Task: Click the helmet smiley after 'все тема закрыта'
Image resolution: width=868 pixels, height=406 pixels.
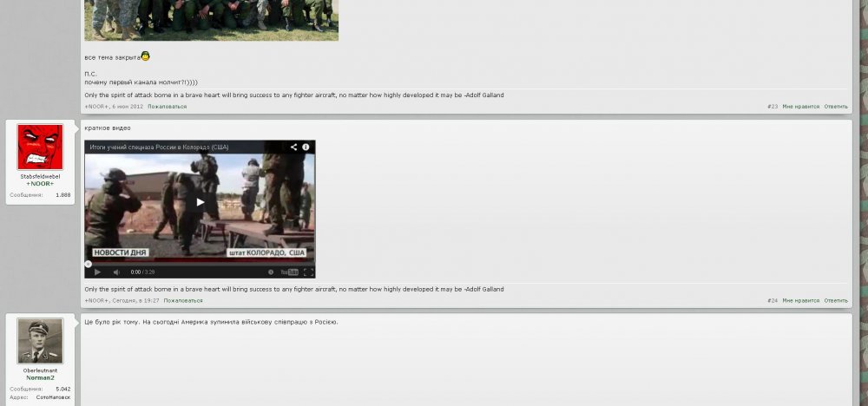Action: (146, 56)
